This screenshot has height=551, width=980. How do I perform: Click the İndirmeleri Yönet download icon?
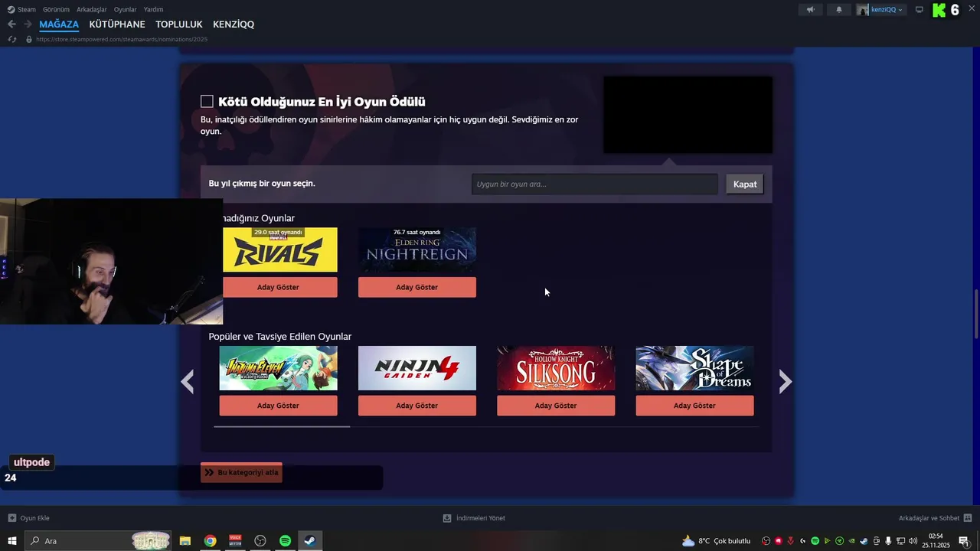[x=447, y=518]
